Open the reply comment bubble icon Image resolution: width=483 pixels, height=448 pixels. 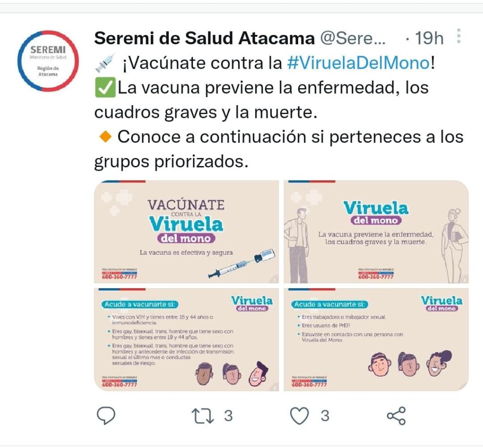(106, 415)
